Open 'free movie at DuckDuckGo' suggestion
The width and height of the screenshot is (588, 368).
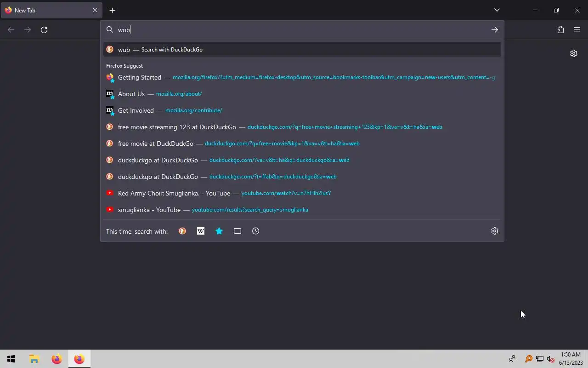tap(302, 144)
